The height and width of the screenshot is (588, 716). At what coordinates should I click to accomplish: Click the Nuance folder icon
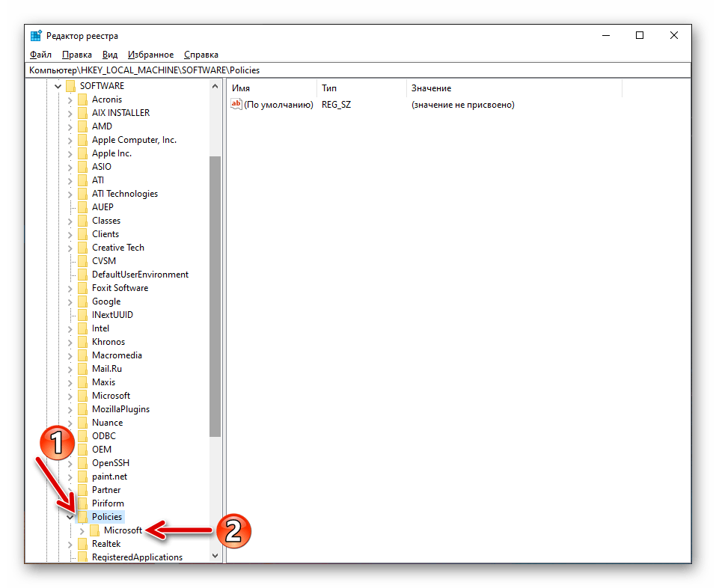(x=82, y=423)
